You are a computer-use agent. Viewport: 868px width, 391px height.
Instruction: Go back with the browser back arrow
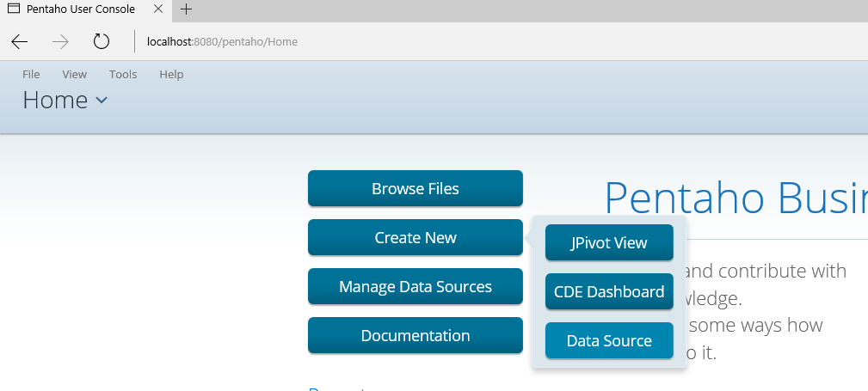tap(20, 41)
